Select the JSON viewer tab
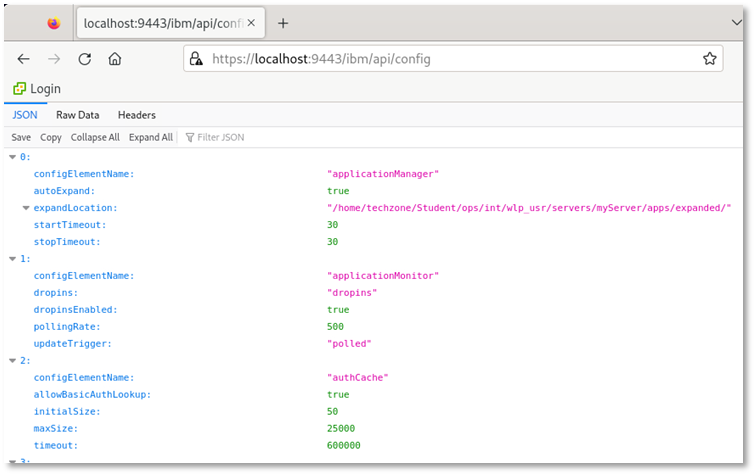The height and width of the screenshot is (475, 755). [x=24, y=115]
